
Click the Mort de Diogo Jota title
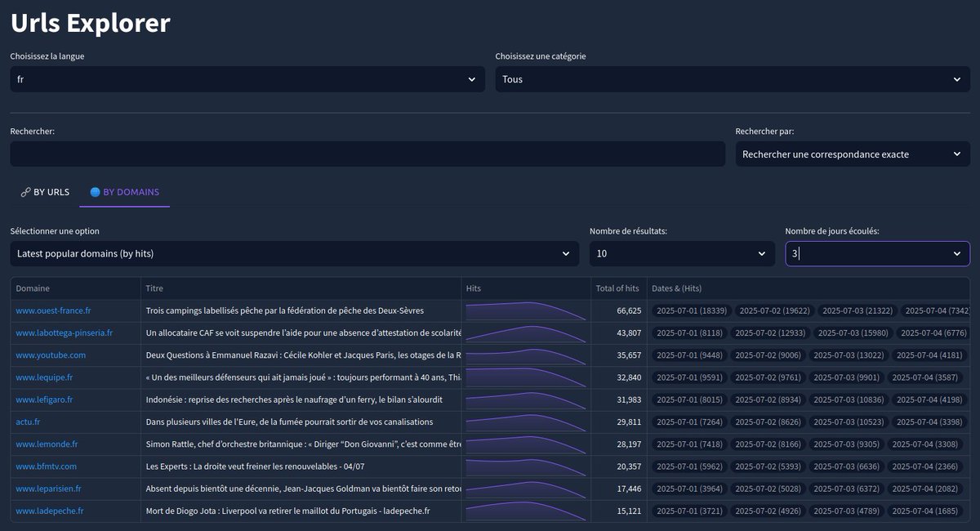tap(288, 511)
